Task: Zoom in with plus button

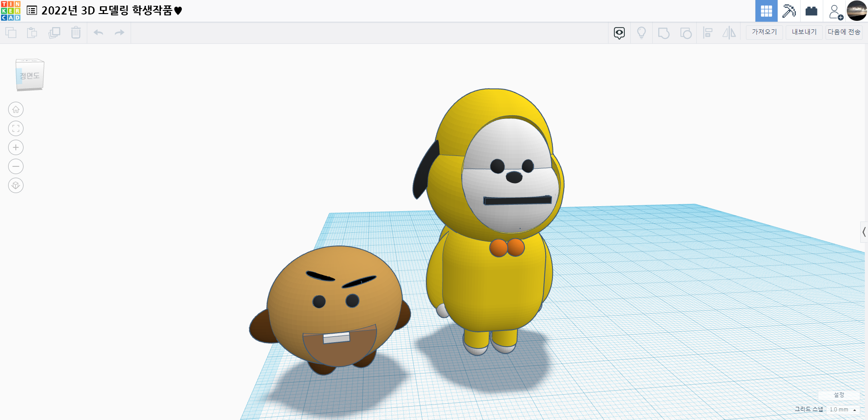Action: click(16, 147)
